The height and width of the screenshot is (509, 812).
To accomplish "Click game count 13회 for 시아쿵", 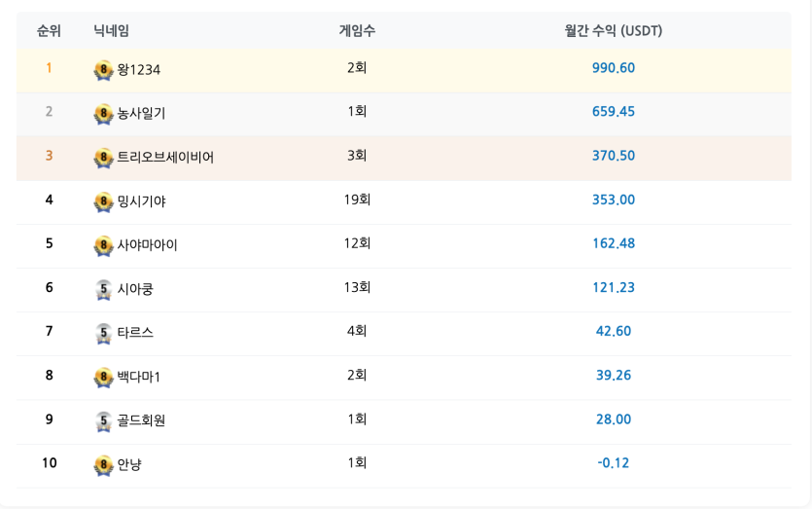I will (357, 287).
